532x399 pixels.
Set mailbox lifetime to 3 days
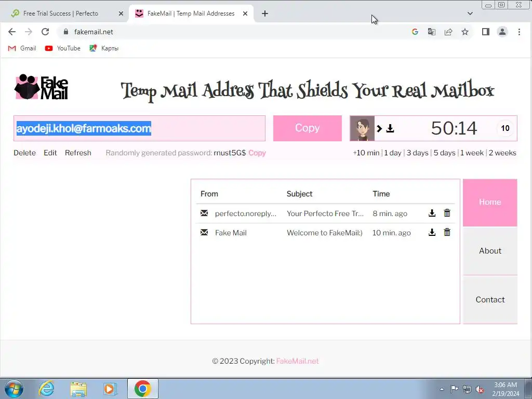[x=417, y=153]
